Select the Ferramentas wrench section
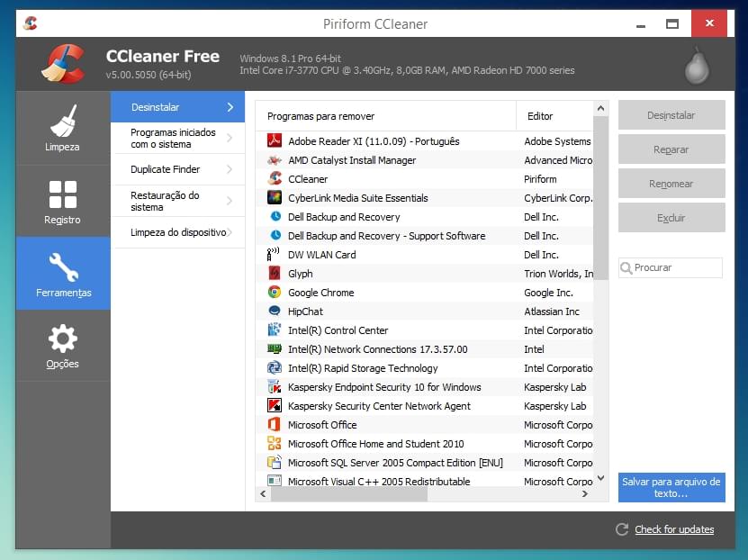Screen dimensions: 748x560 tap(62, 274)
